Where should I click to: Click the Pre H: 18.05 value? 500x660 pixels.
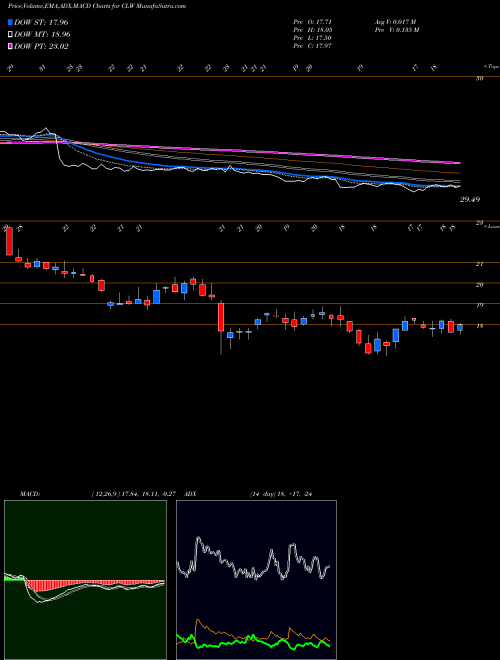coord(313,30)
